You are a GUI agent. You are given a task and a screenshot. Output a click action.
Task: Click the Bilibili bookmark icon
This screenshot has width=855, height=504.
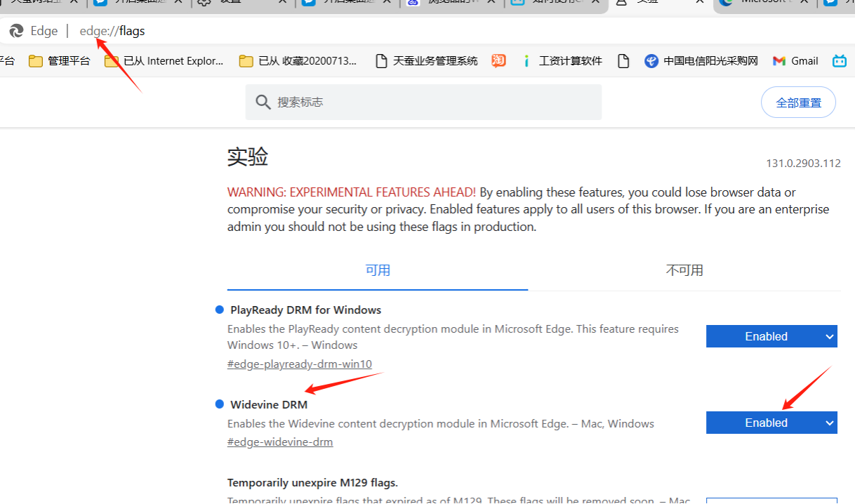click(x=840, y=61)
